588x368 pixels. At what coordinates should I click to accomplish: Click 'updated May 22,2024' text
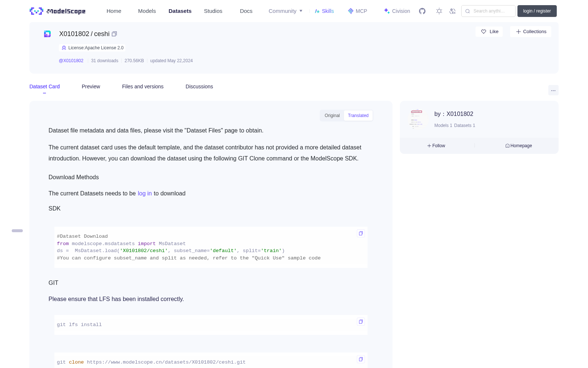tap(171, 61)
